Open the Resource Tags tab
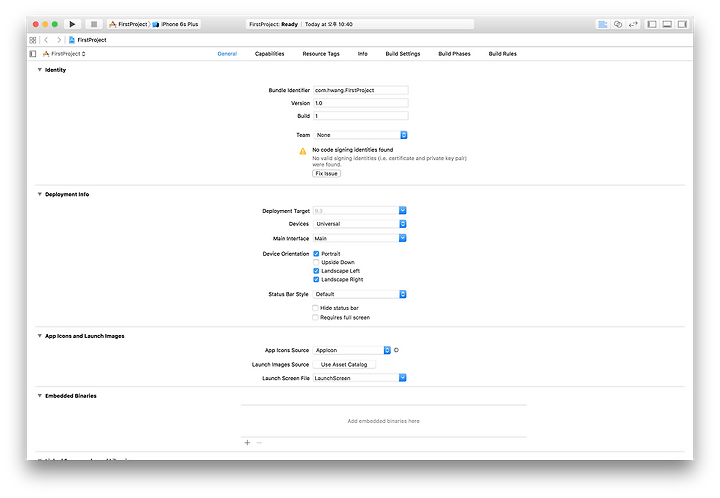Image resolution: width=720 pixels, height=498 pixels. (321, 54)
